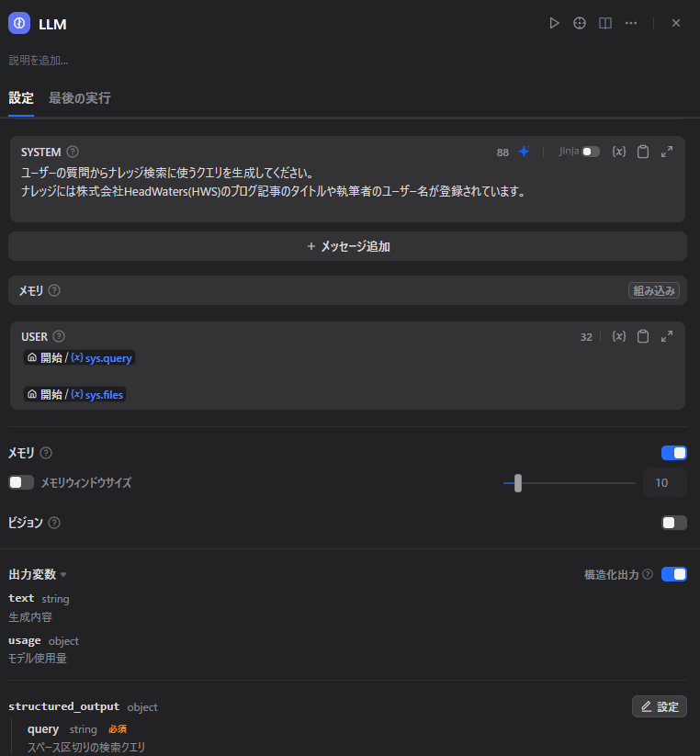Click the モデル使用量 description text
This screenshot has height=756, width=700.
pyautogui.click(x=38, y=659)
